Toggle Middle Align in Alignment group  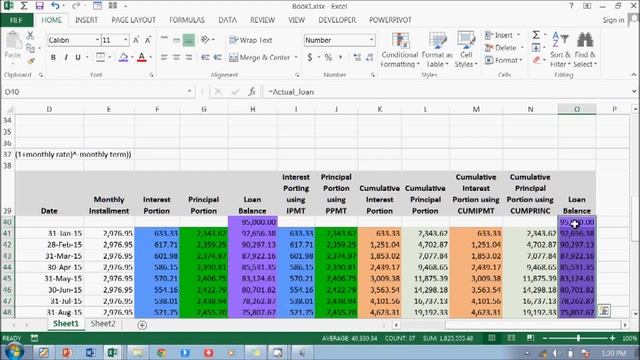(x=176, y=40)
